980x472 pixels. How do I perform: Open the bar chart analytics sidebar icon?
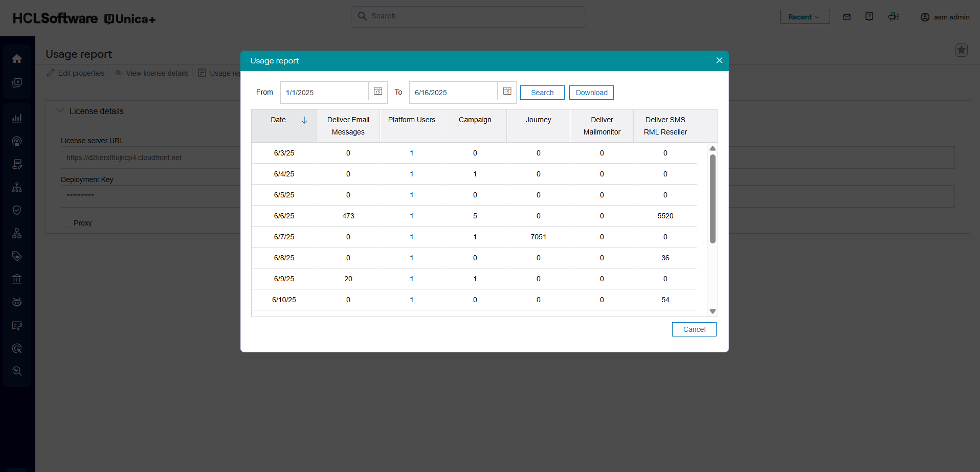coord(17,118)
